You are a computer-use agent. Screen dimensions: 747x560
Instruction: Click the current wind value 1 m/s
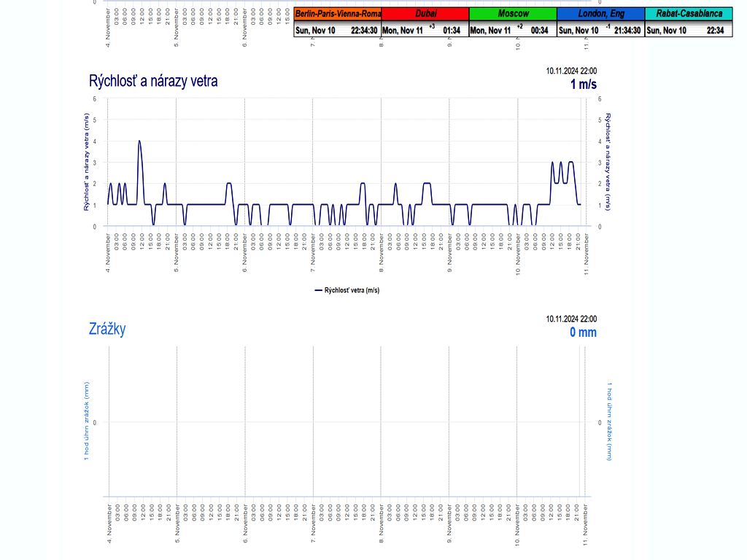click(583, 85)
